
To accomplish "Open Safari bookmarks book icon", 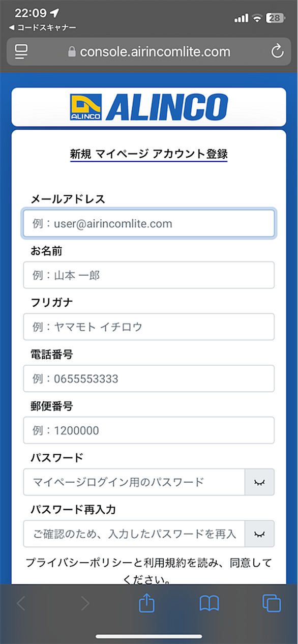I will [x=209, y=604].
